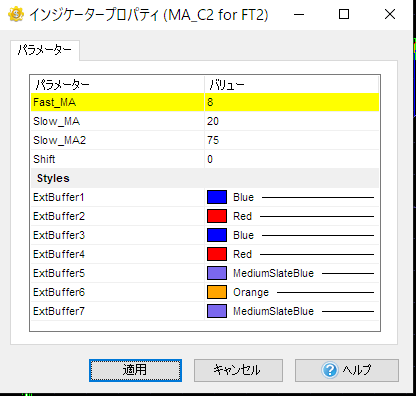The width and height of the screenshot is (416, 396).
Task: Select the ExtBuffer7 row label
Action: pos(59,311)
